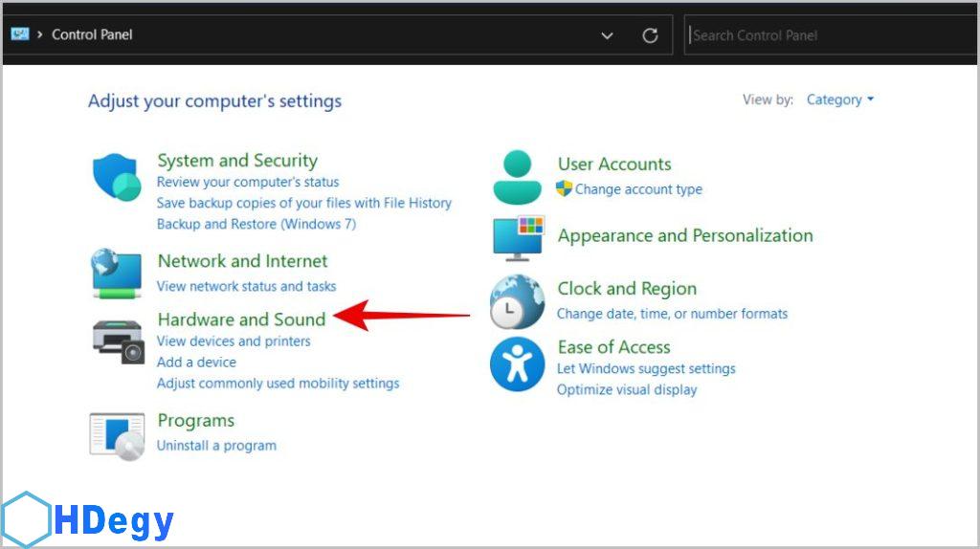This screenshot has height=549, width=980.
Task: Click the Control Panel breadcrumb in address bar
Action: 92,34
